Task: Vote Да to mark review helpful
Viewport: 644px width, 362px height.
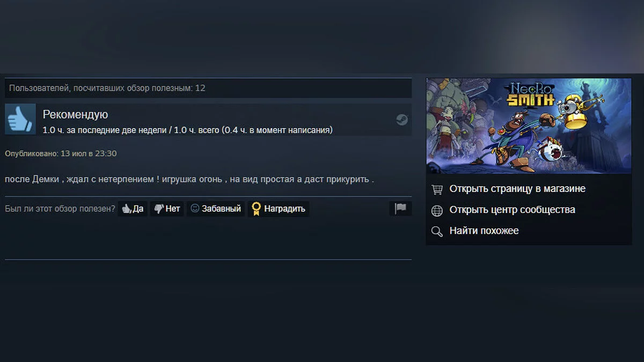Action: (x=133, y=209)
